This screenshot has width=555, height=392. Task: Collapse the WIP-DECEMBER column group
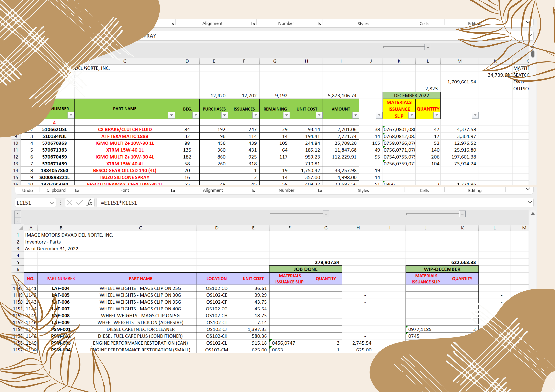click(x=462, y=214)
